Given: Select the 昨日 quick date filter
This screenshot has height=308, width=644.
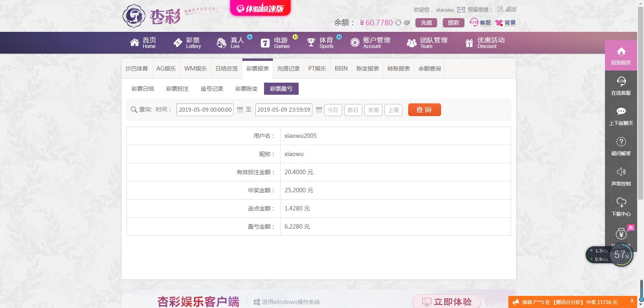Looking at the screenshot, I should tap(353, 110).
